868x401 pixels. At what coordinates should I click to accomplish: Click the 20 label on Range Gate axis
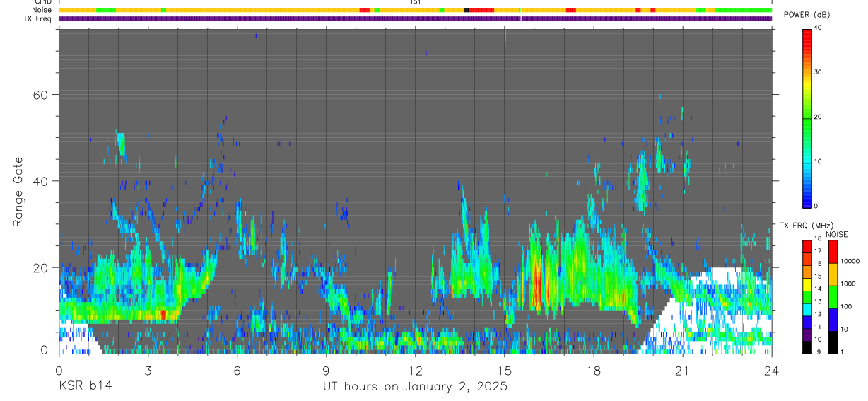tap(40, 267)
